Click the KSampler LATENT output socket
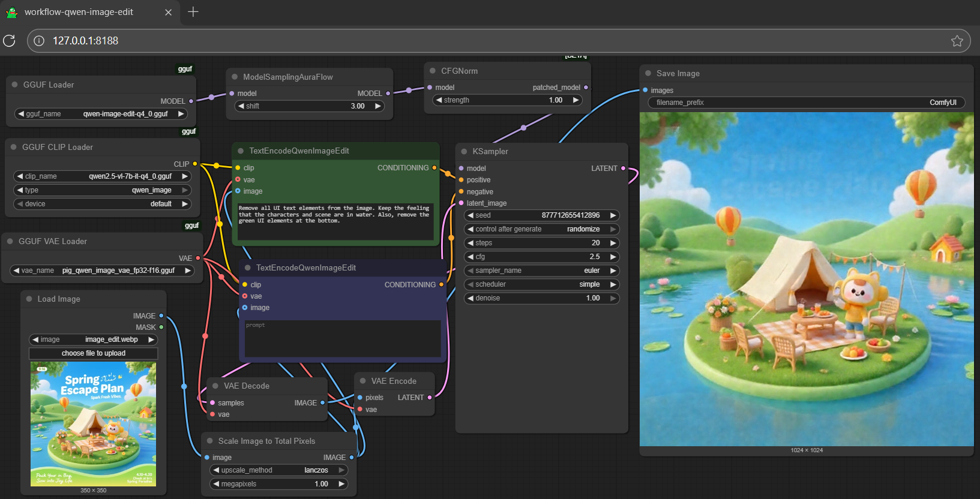The height and width of the screenshot is (499, 980). point(623,169)
